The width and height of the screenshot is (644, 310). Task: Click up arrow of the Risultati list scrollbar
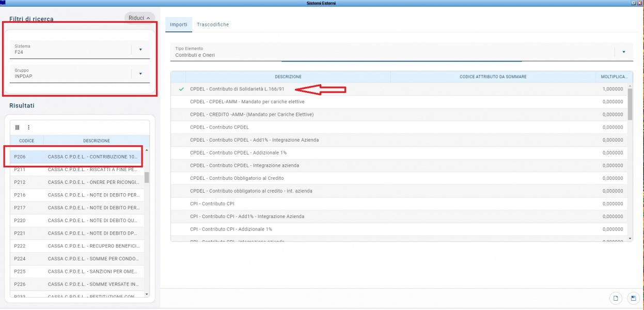(147, 150)
